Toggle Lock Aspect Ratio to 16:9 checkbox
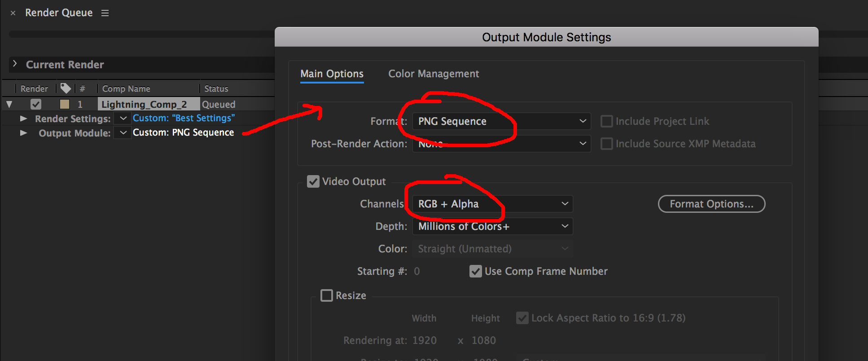 point(522,318)
